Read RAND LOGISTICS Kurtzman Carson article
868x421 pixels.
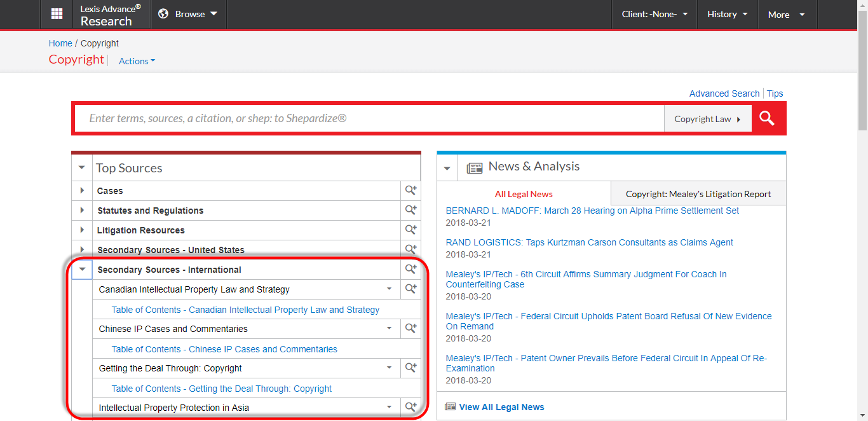tap(590, 242)
